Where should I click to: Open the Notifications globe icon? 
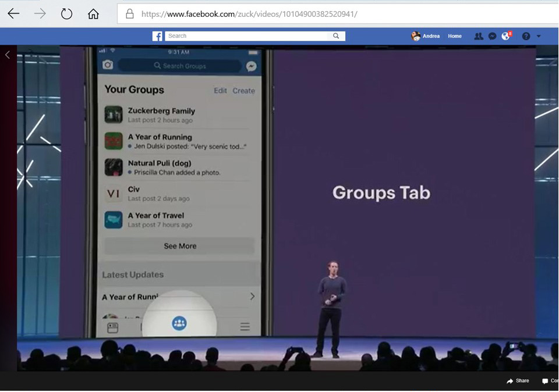point(506,36)
